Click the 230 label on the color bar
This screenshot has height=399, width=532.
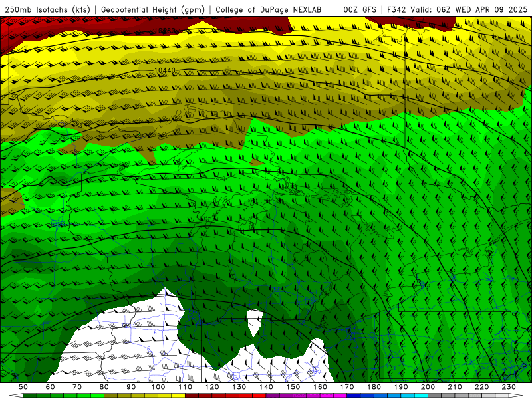(509, 387)
